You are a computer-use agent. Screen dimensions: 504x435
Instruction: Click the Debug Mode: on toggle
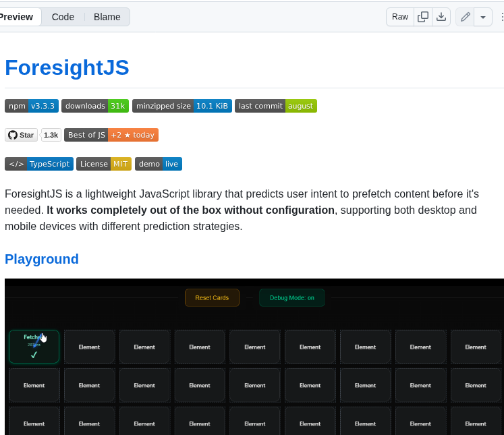tap(292, 298)
